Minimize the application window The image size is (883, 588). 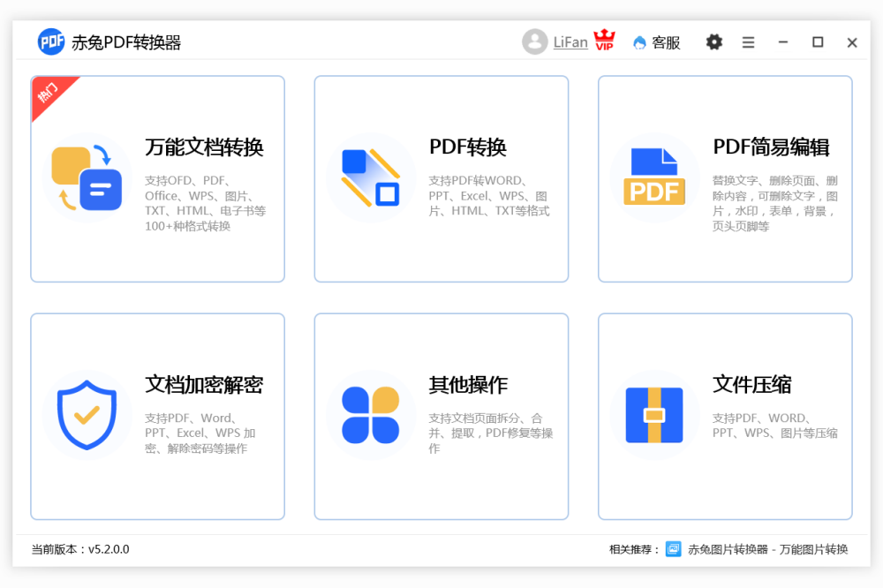782,42
